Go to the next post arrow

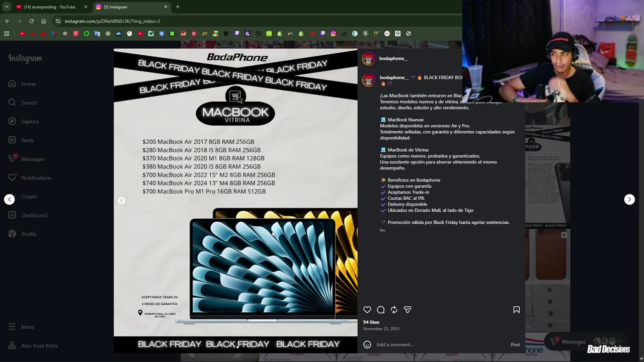click(629, 200)
